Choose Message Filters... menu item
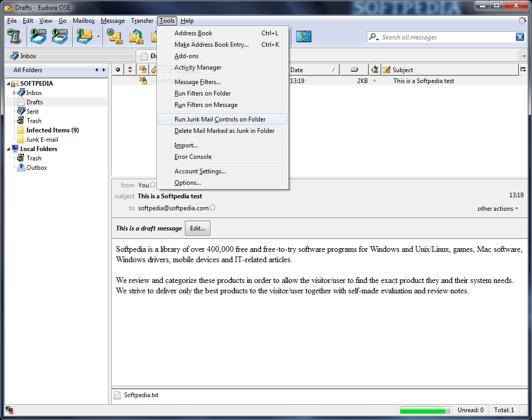The height and width of the screenshot is (420, 532). click(x=222, y=82)
